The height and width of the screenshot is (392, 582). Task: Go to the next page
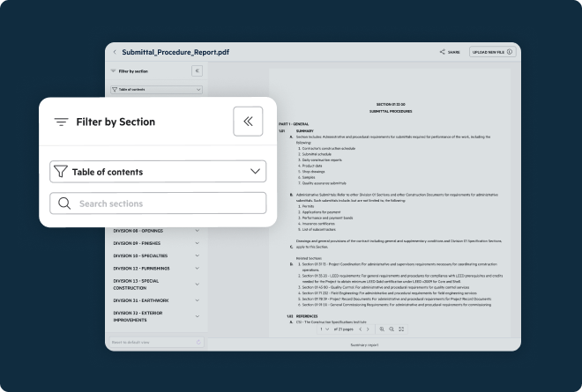tap(369, 329)
